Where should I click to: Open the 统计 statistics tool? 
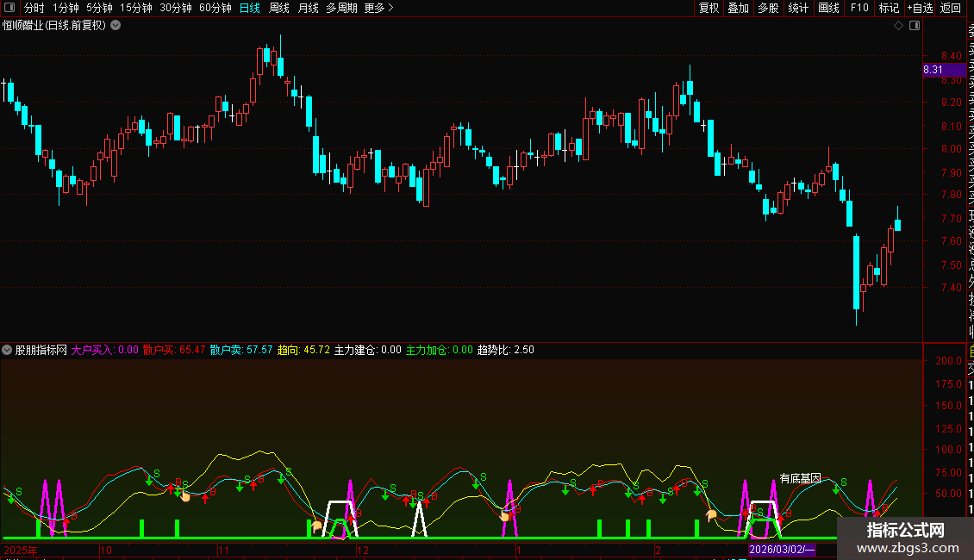pyautogui.click(x=798, y=9)
